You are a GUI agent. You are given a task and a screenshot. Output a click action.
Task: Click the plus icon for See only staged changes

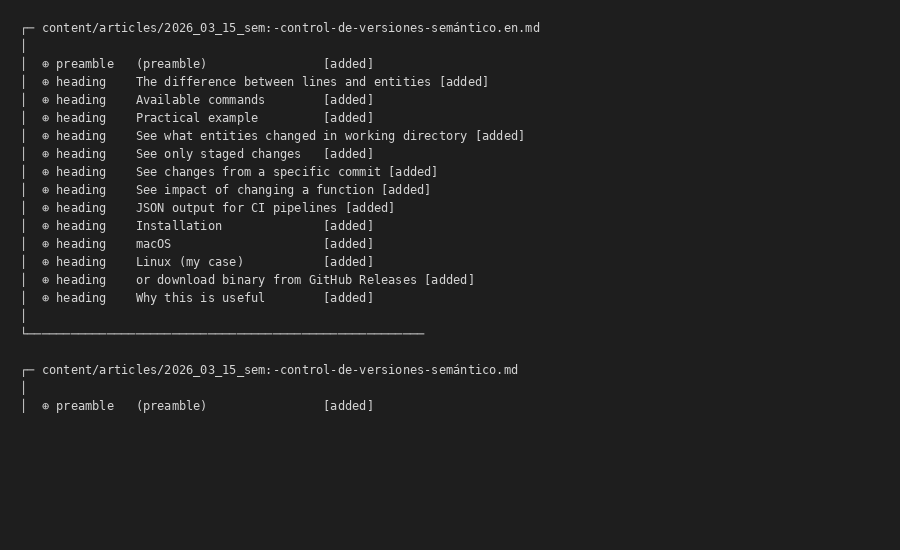click(45, 154)
